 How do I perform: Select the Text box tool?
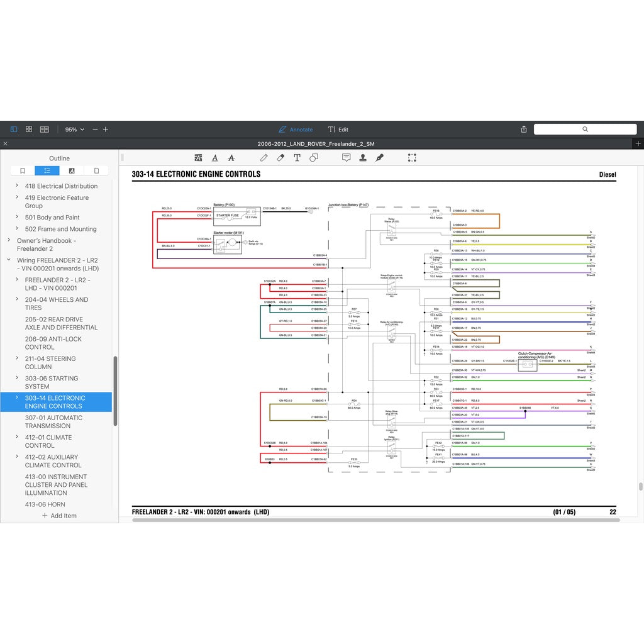(297, 158)
